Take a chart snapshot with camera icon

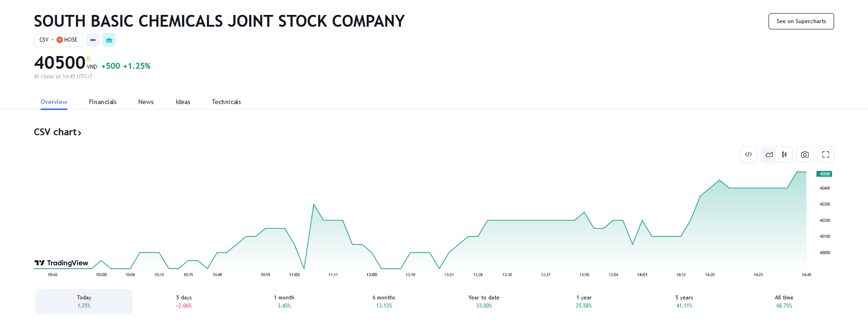coord(805,155)
